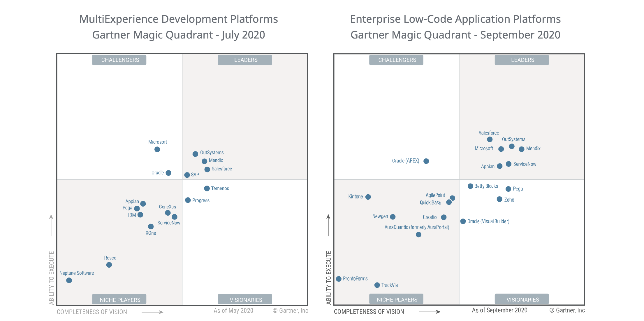Screen dimensions: 644x321
Task: Click the Kintone data point
Action: (368, 197)
